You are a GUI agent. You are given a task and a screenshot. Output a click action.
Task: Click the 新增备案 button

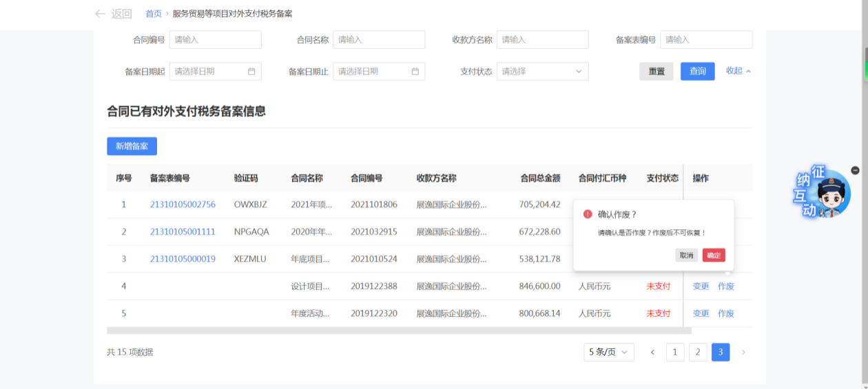[x=132, y=146]
